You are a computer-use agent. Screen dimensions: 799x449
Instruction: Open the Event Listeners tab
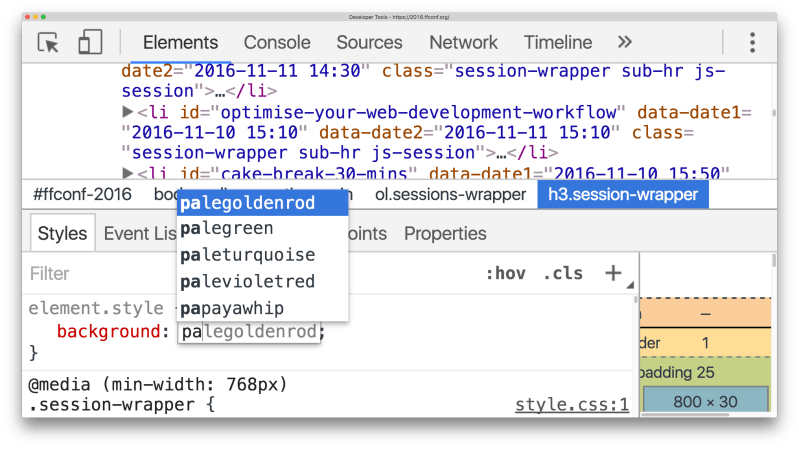tap(140, 233)
